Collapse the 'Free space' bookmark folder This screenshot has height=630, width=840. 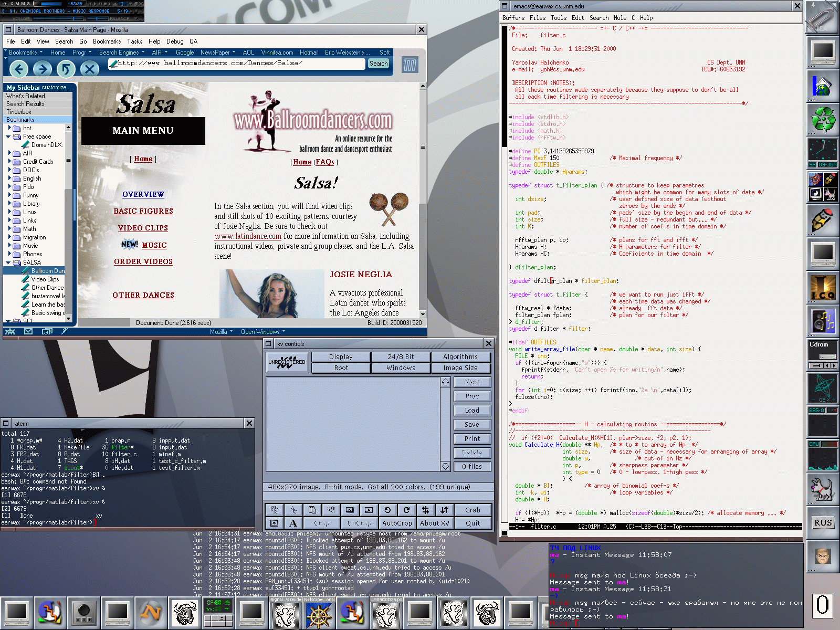coord(8,136)
